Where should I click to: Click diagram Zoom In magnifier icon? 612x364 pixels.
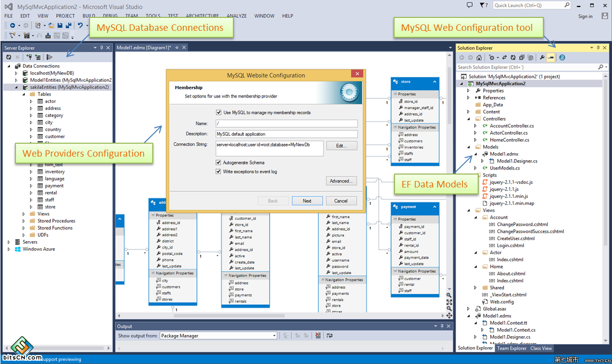click(x=449, y=295)
